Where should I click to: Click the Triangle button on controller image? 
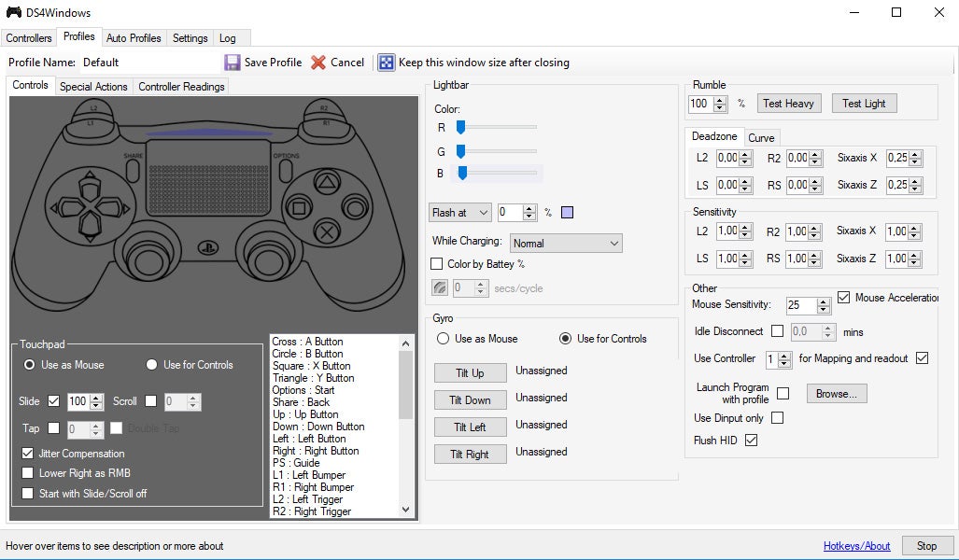click(x=326, y=181)
